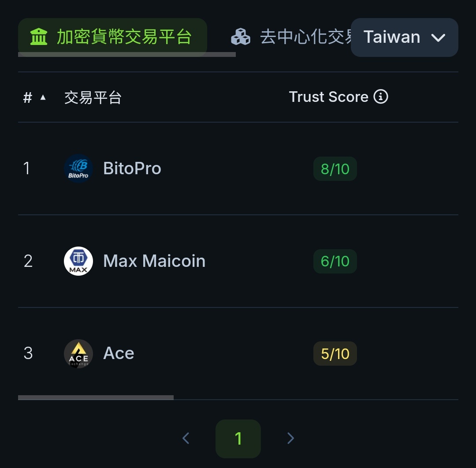Open the Ace exchange link
476x468 pixels.
click(x=119, y=354)
